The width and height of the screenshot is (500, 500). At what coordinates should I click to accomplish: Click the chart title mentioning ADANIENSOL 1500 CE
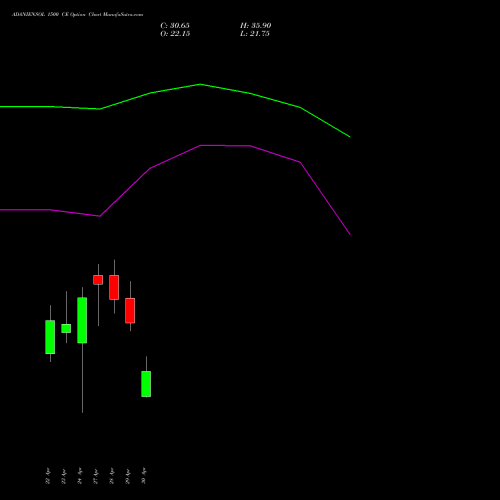[77, 15]
